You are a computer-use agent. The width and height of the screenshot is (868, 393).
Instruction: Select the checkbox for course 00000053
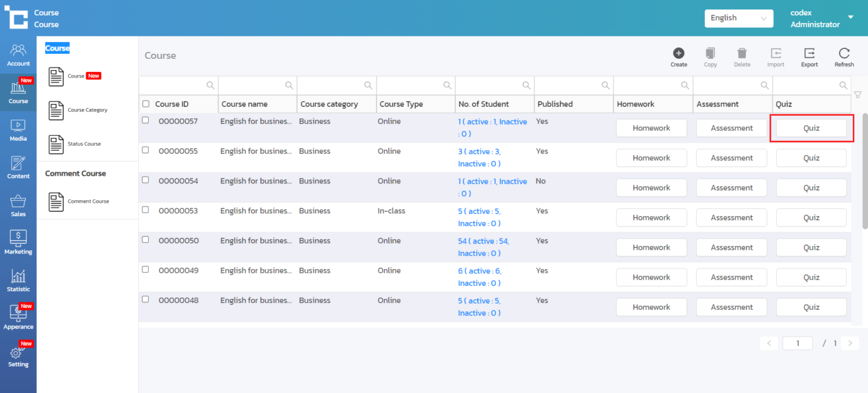146,210
